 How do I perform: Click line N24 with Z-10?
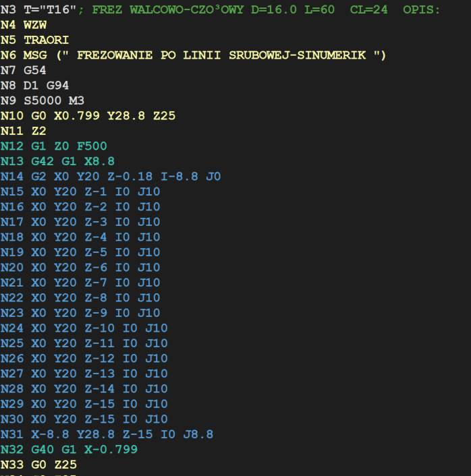84,328
